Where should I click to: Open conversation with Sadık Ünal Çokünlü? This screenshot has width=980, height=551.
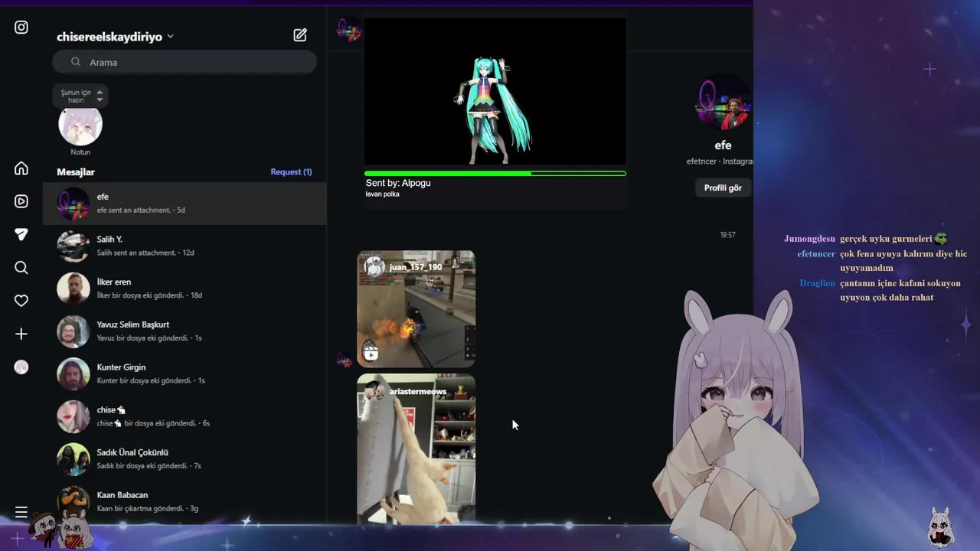185,459
